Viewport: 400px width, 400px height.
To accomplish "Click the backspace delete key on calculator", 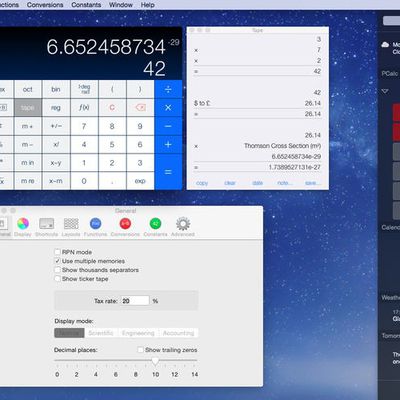I will (140, 107).
